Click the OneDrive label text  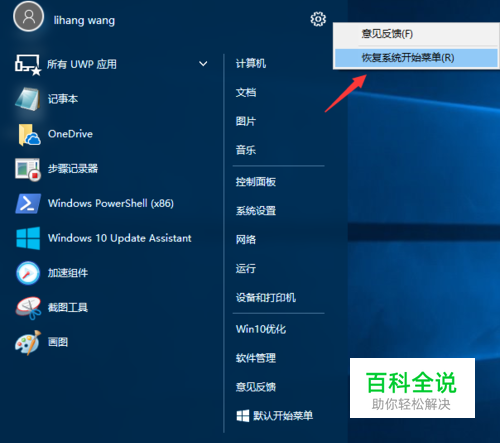pyautogui.click(x=70, y=134)
